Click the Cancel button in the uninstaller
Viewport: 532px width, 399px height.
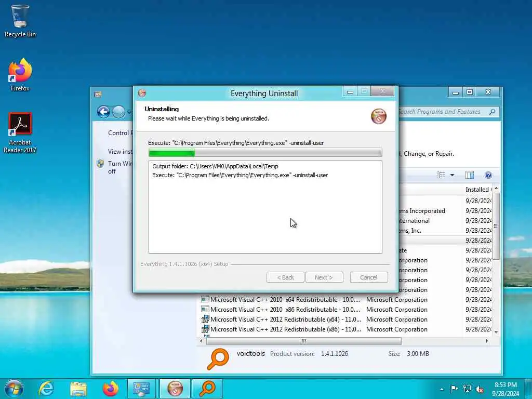point(369,277)
